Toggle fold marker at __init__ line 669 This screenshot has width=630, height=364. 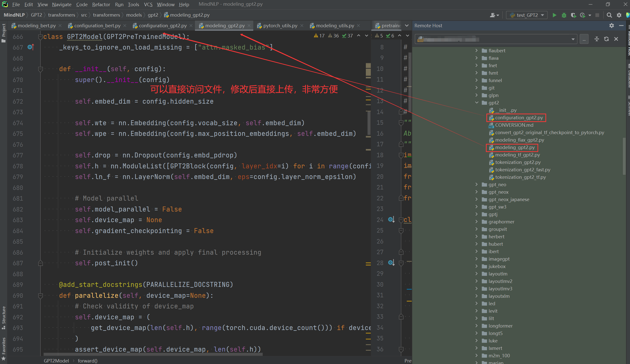click(x=40, y=69)
